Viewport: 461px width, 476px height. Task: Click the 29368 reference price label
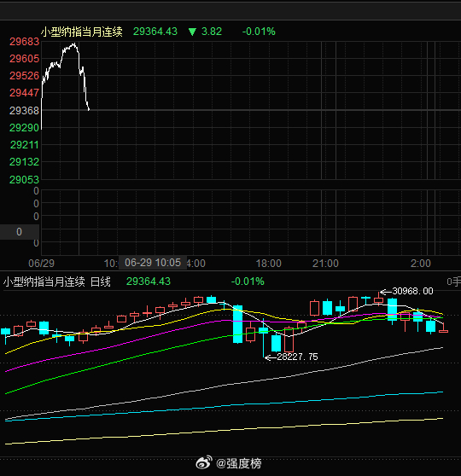24,111
